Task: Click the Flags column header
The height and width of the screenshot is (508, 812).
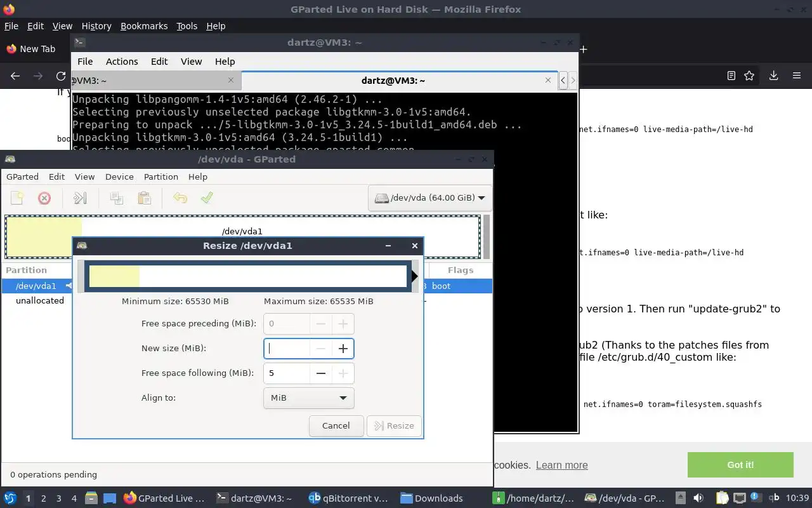Action: (461, 270)
